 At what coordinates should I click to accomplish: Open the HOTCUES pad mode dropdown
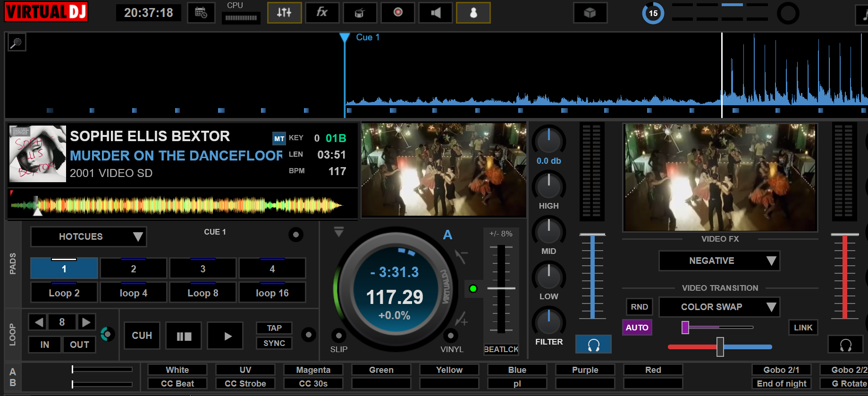tap(89, 236)
